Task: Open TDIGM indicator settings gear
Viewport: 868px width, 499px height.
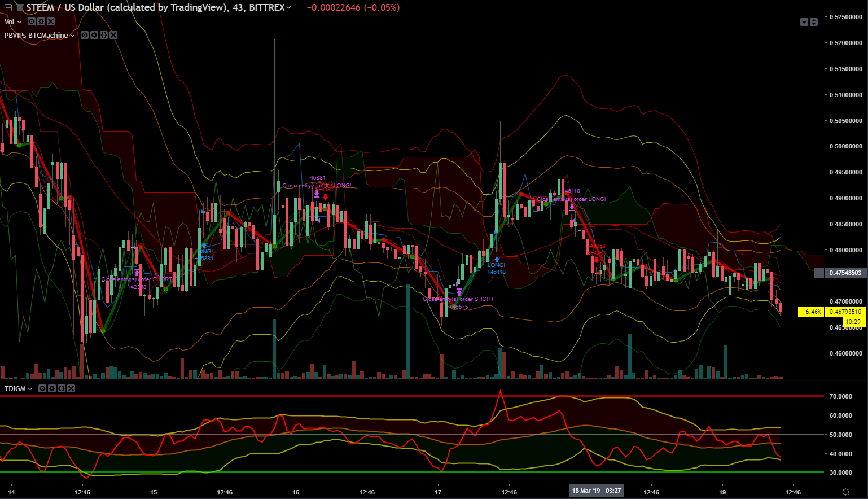Action: pyautogui.click(x=52, y=388)
